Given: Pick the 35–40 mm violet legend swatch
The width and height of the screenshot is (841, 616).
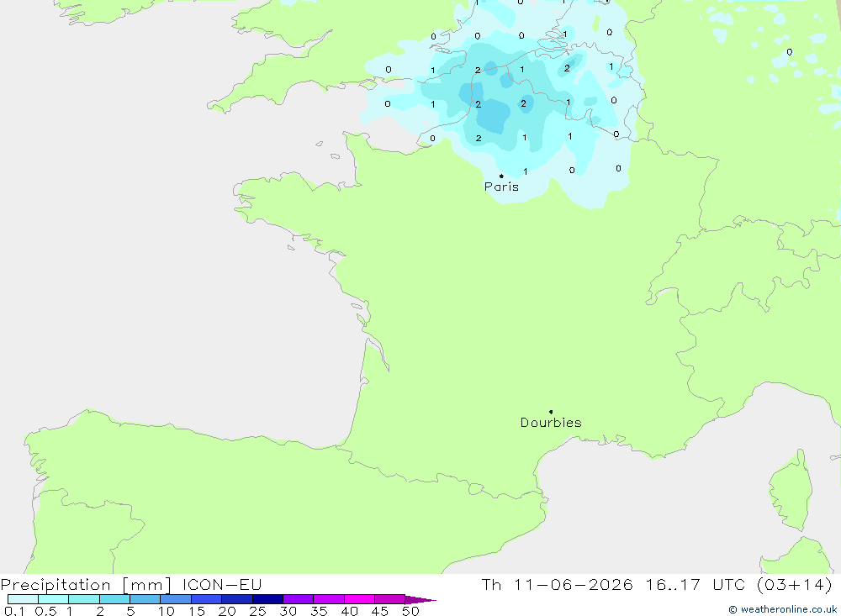Looking at the screenshot, I should coord(329,599).
